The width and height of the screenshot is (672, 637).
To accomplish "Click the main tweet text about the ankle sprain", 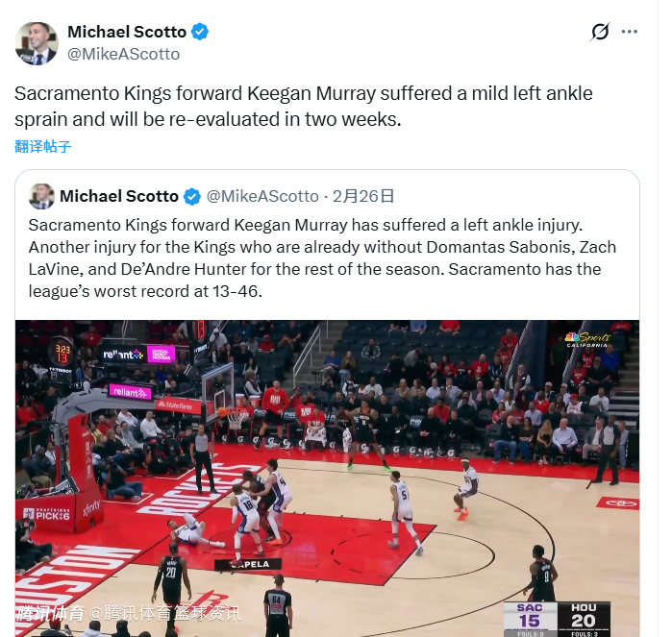I will point(304,107).
